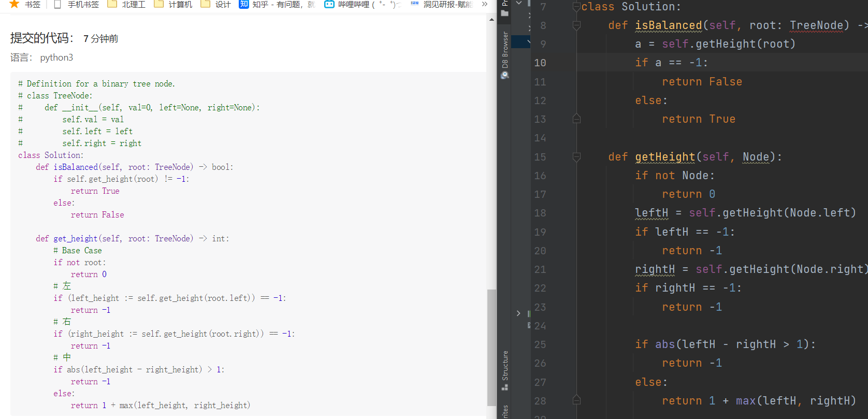Click the Project folder icon in sidebar
This screenshot has height=419, width=868.
click(505, 13)
